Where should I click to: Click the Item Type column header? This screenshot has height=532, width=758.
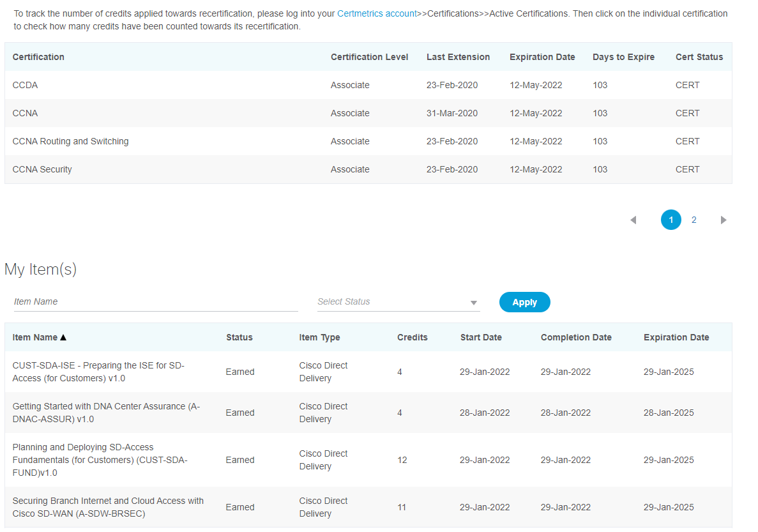[x=319, y=338]
